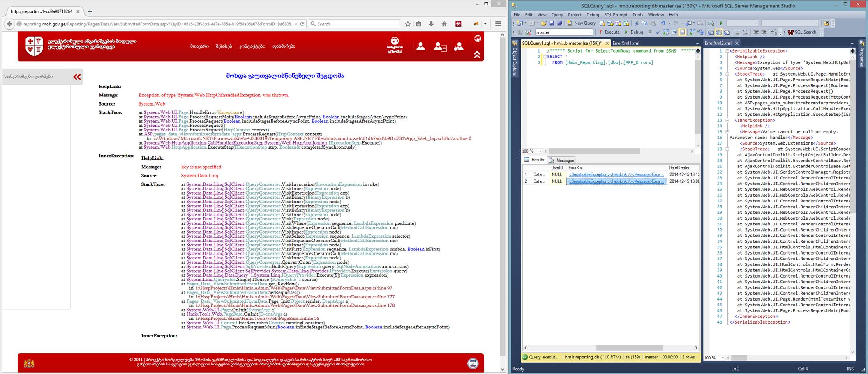The image size is (868, 374).
Task: Open the ErrorXml link in result row 1
Action: [x=616, y=174]
